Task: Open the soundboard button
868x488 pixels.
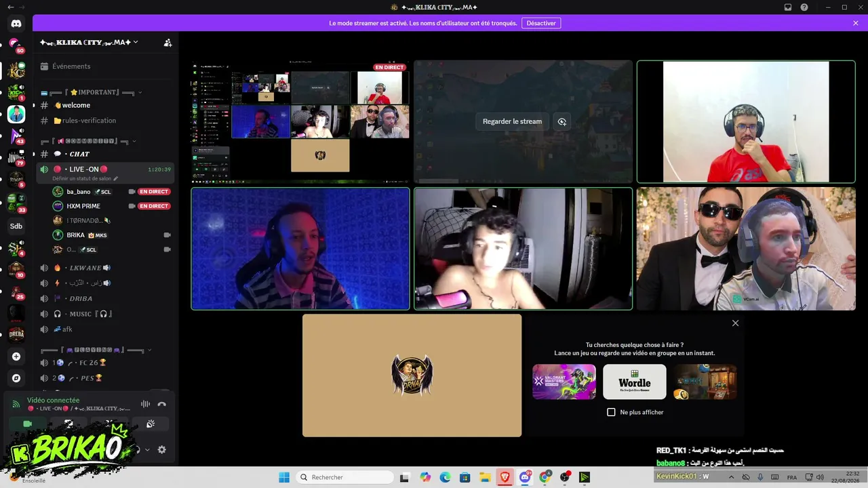Action: [151, 424]
